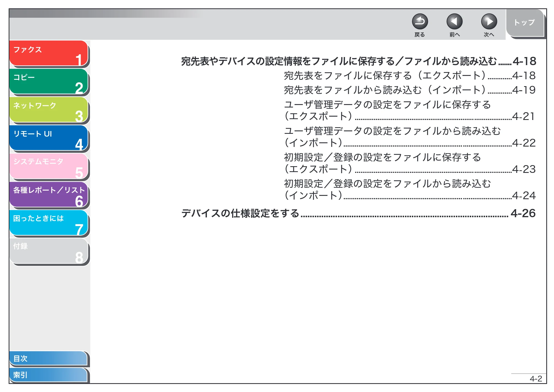Open 初期設定／登録の設定をファイルから読み込む entry
This screenshot has height=392, width=554.
tap(410, 189)
